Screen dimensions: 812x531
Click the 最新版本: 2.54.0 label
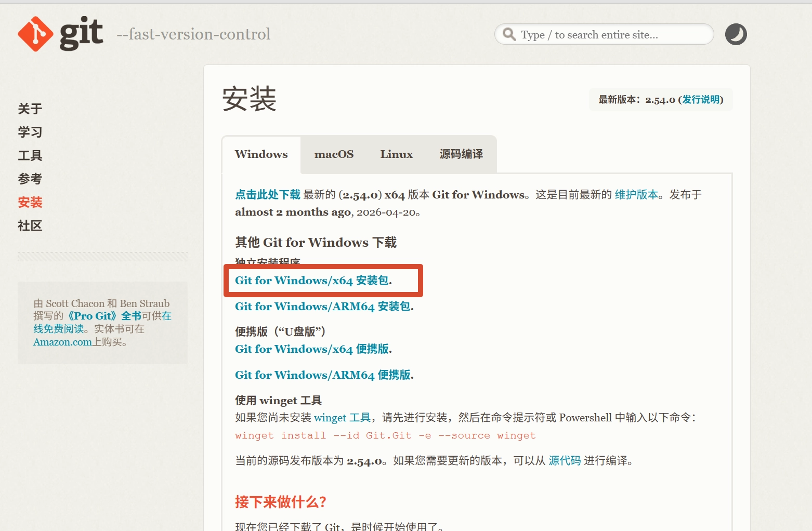(637, 100)
